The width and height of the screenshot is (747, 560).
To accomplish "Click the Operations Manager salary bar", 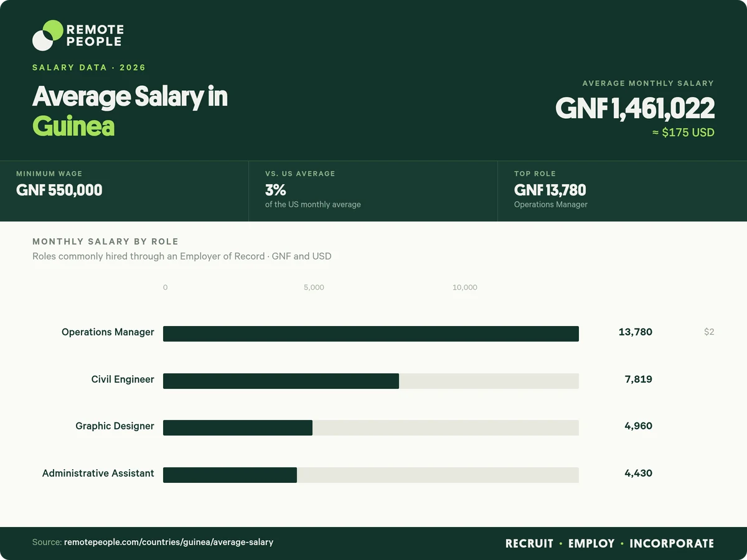I will pyautogui.click(x=371, y=334).
